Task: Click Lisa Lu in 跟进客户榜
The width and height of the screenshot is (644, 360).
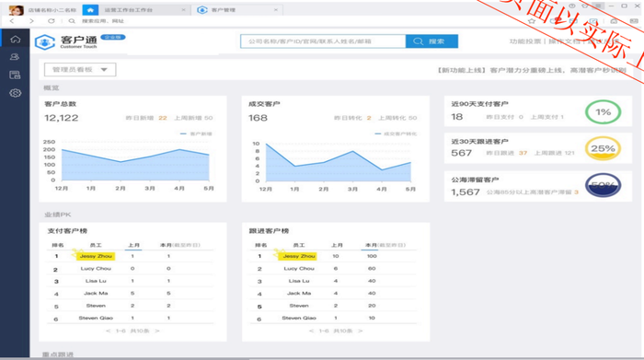Action: tap(299, 281)
